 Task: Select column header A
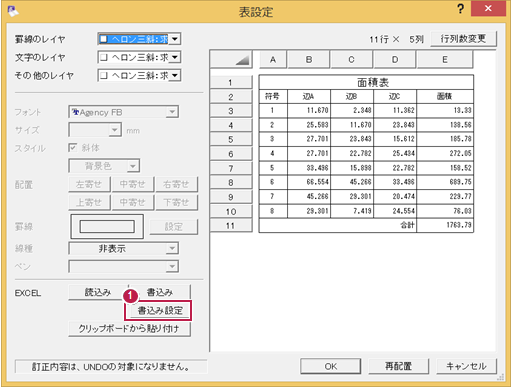[x=273, y=60]
